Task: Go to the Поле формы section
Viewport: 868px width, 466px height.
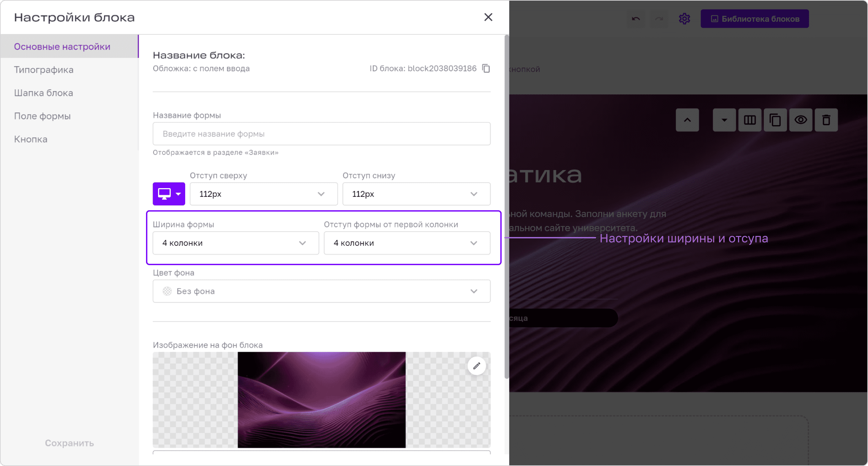Action: point(69,116)
